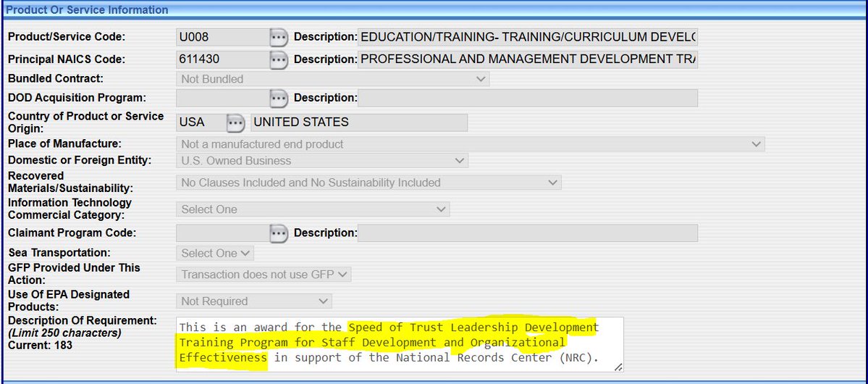Expand Information Technology Commercial Category dropdown

click(313, 209)
